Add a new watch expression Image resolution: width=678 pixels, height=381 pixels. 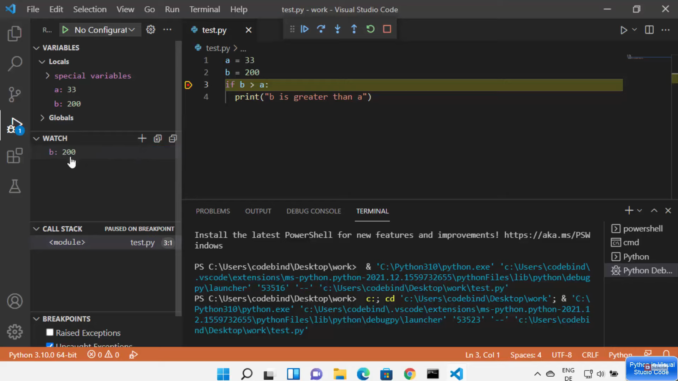(142, 138)
